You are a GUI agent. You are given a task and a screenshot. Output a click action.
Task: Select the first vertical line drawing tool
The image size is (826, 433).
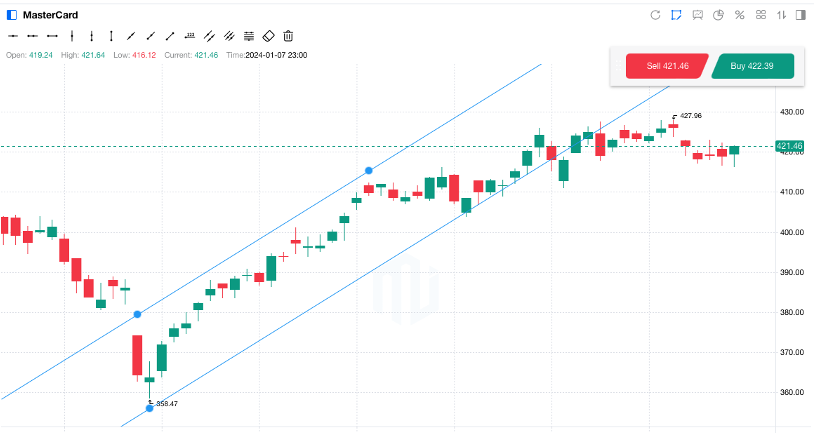72,36
